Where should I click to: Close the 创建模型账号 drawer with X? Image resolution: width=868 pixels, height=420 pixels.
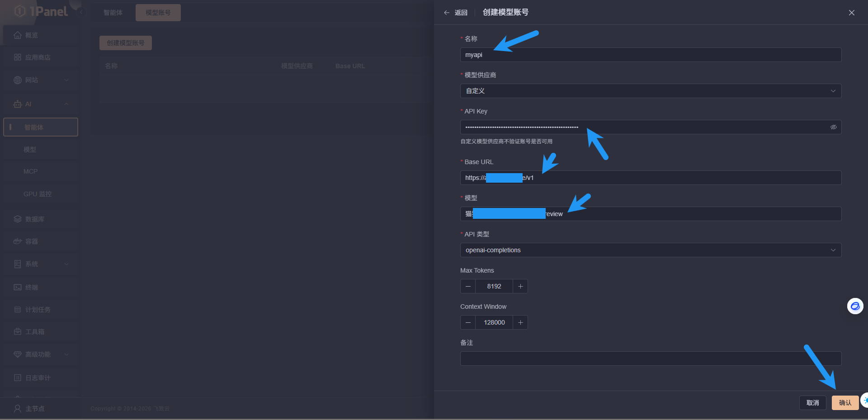[x=851, y=13]
